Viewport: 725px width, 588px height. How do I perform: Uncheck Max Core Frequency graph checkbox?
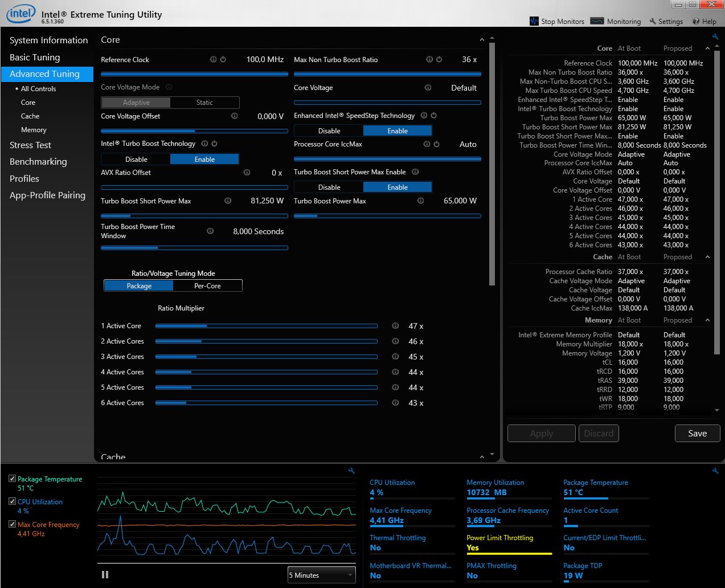(12, 524)
